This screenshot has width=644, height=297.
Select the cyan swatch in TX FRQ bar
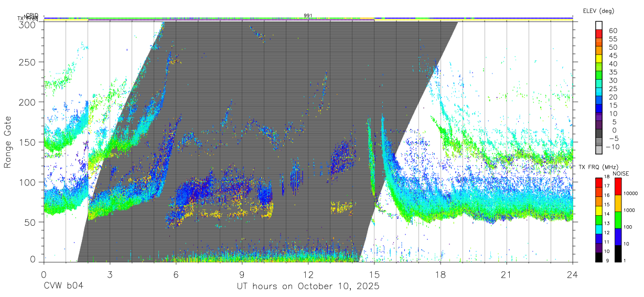(x=598, y=229)
